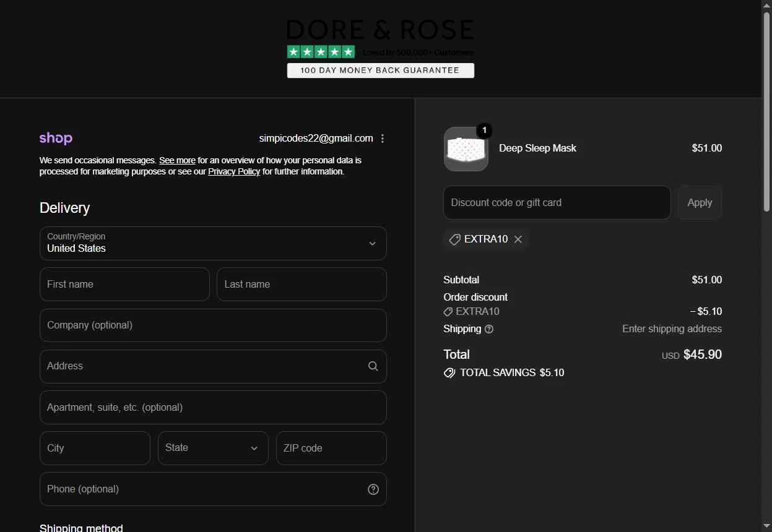Click the TOTAL SAVINGS $5.10 text
This screenshot has width=772, height=532.
[x=512, y=373]
